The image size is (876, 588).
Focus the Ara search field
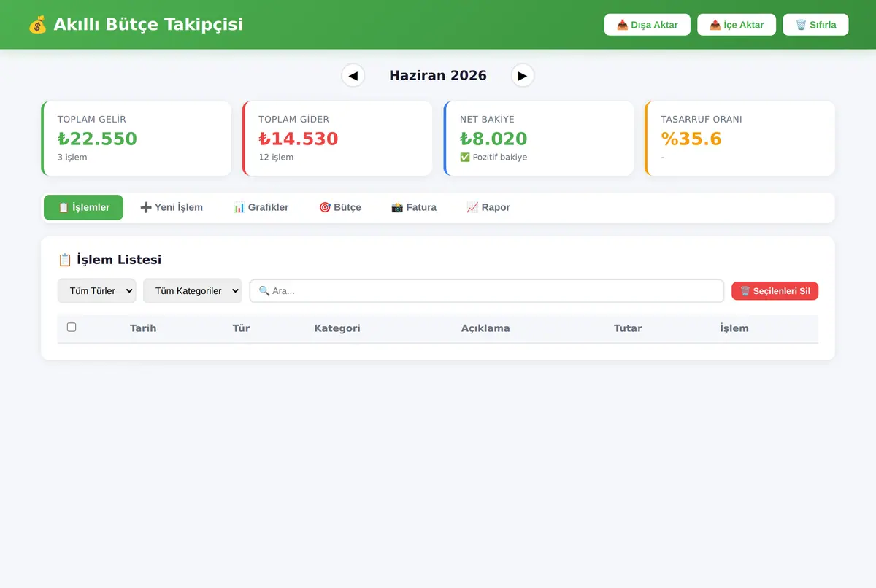(487, 291)
